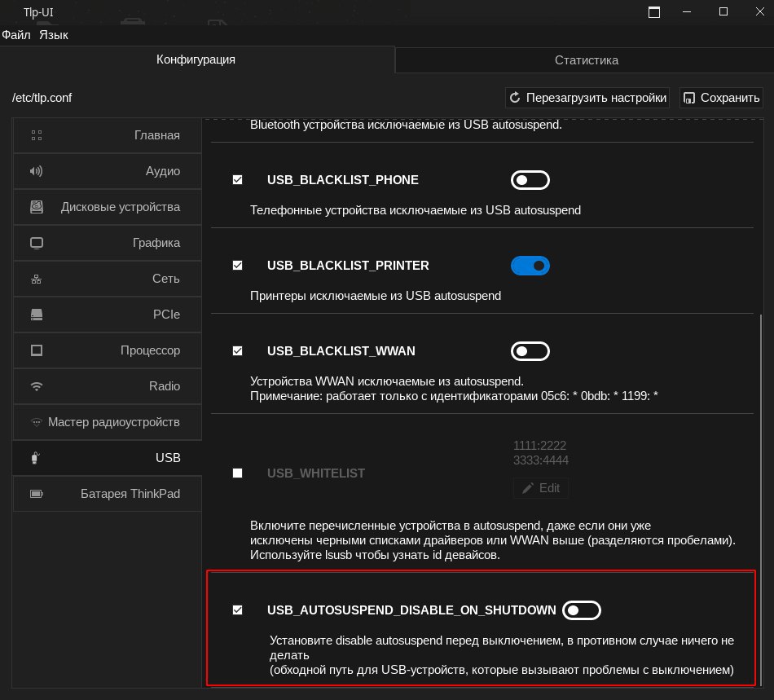
Task: Click the USB_WHITELIST value 1111:2222
Action: (539, 446)
